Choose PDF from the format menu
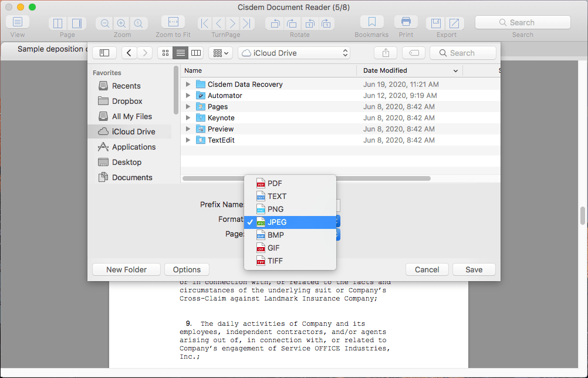 click(x=290, y=183)
